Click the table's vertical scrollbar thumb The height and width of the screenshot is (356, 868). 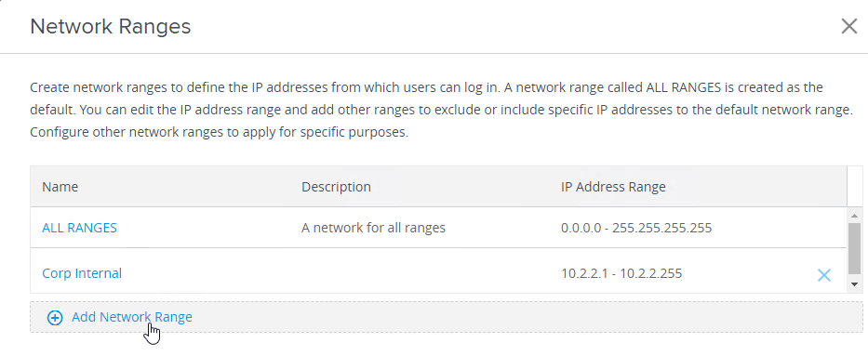pos(854,249)
